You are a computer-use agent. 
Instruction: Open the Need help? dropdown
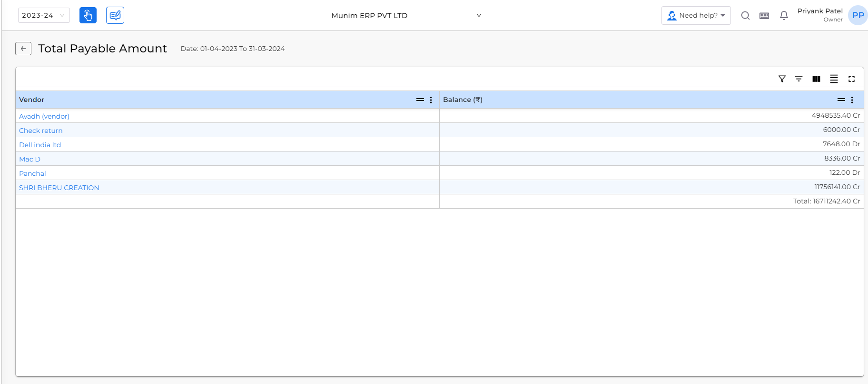[x=696, y=16]
